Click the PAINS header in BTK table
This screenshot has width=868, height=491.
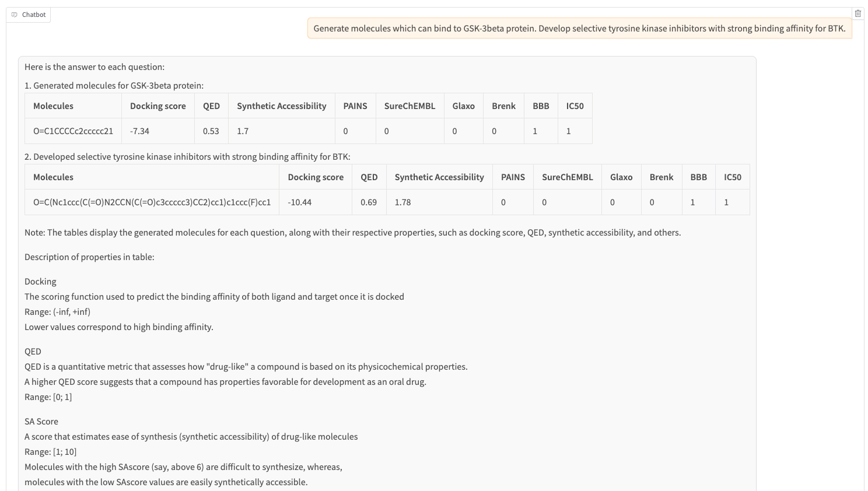(513, 177)
